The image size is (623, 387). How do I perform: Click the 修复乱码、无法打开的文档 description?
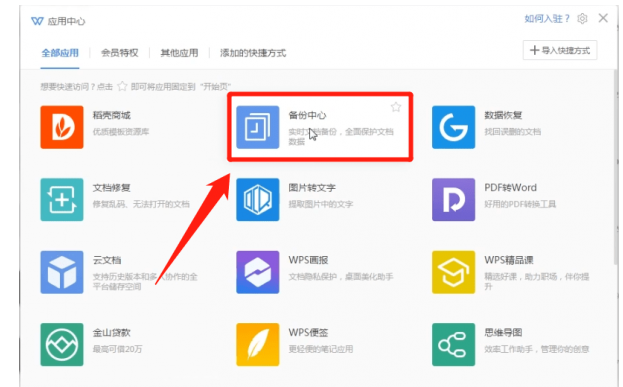pyautogui.click(x=141, y=204)
